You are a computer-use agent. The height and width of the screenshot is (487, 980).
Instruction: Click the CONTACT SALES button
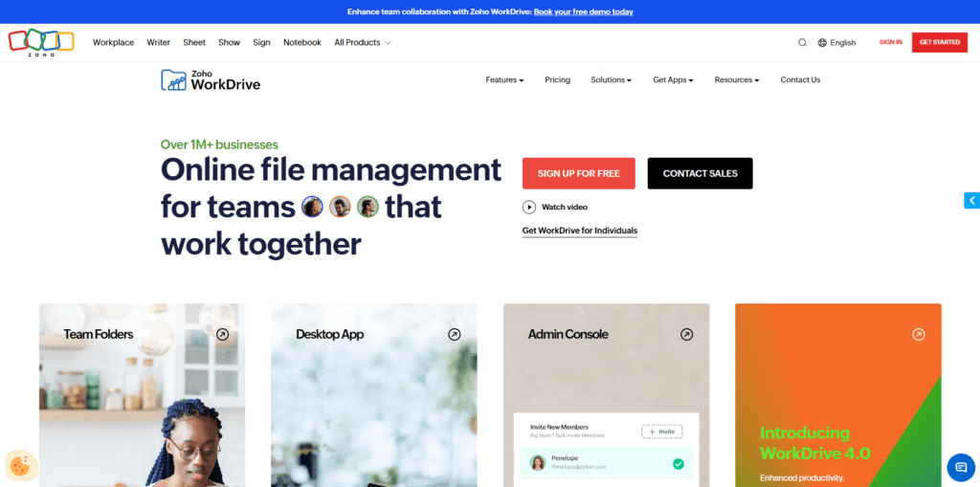pyautogui.click(x=700, y=173)
